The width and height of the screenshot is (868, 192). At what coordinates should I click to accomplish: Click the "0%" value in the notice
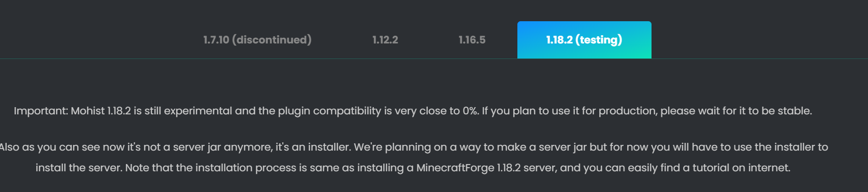[x=470, y=111]
